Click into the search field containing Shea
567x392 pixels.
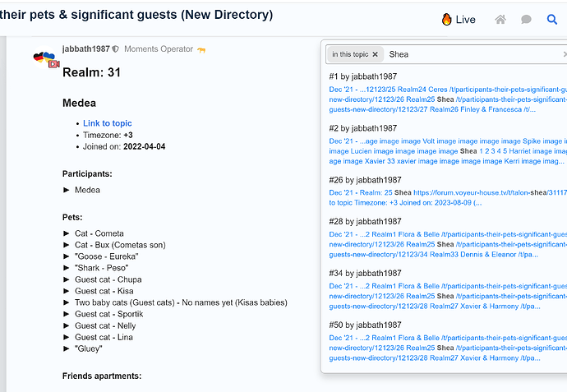468,54
